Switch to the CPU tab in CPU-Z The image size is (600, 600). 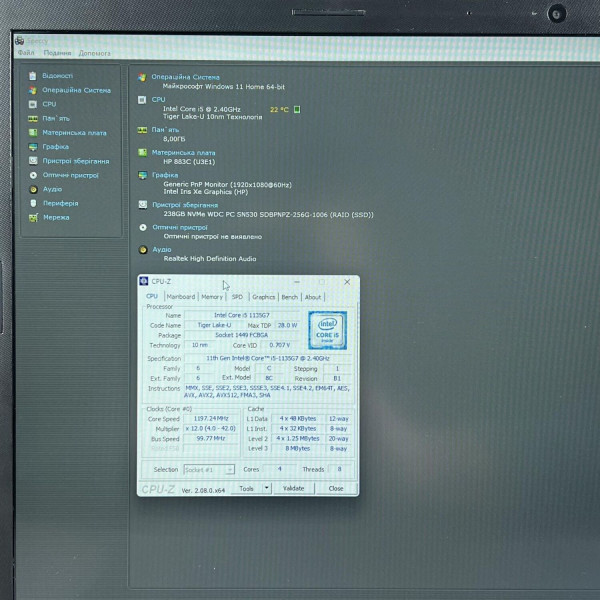[152, 296]
